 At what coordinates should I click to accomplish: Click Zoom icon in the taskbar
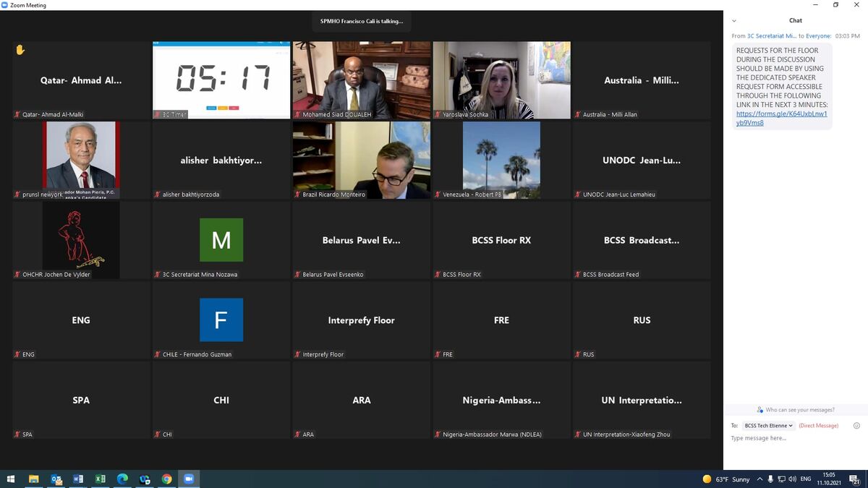click(x=189, y=479)
